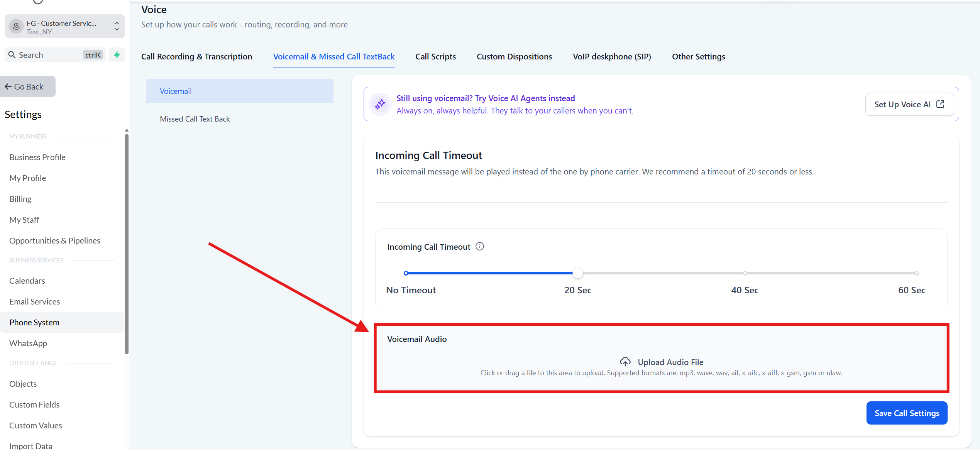This screenshot has height=450, width=980.
Task: Click the Voice AI sparkle icon in banner
Action: click(x=380, y=104)
